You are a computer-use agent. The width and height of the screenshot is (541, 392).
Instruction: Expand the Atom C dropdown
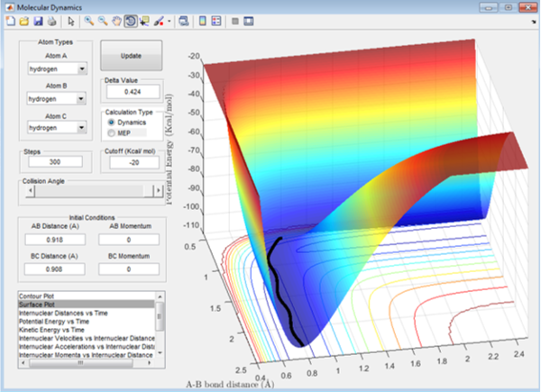tap(81, 128)
